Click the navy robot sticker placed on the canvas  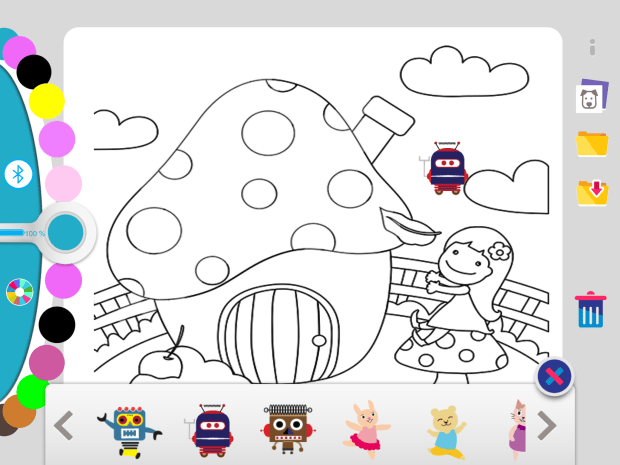[444, 168]
